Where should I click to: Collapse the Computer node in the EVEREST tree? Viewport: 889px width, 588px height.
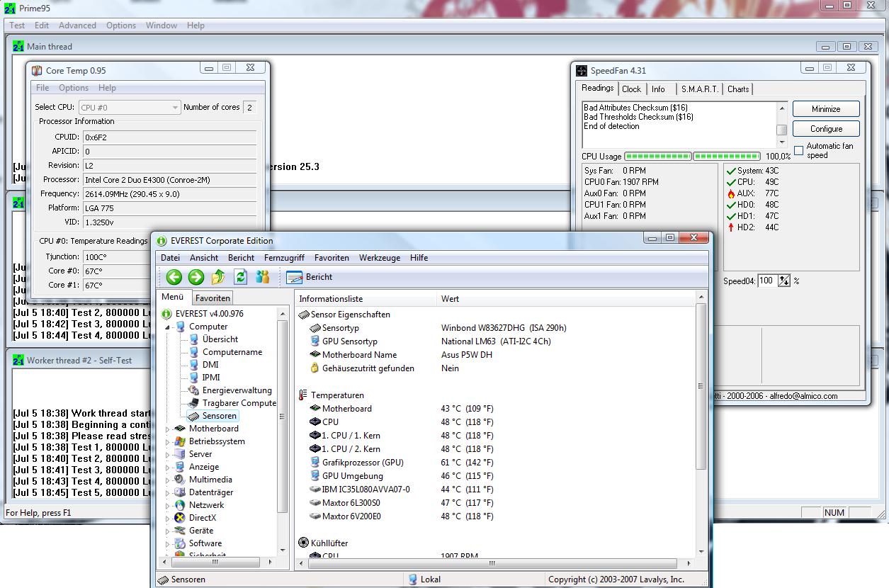169,327
